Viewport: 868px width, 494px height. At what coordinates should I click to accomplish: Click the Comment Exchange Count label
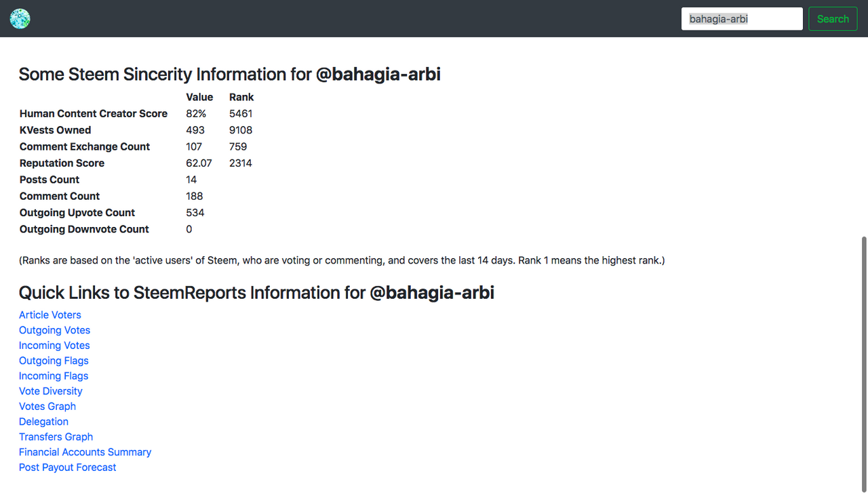coord(85,146)
